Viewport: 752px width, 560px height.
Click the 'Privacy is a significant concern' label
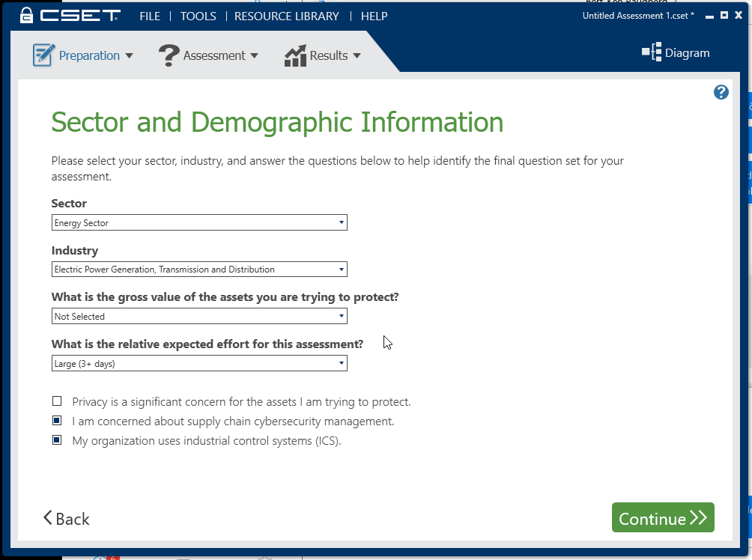click(241, 402)
